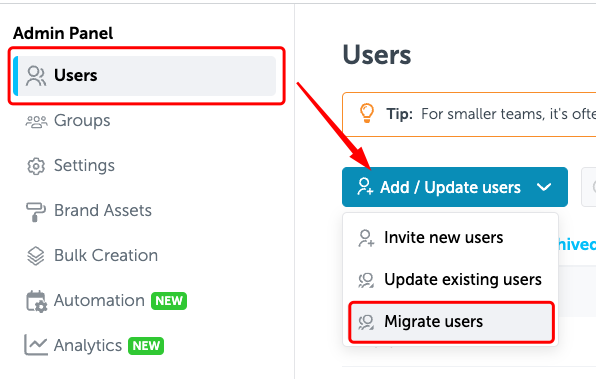Click the Groups icon in Admin Panel
This screenshot has width=596, height=379.
[x=36, y=122]
